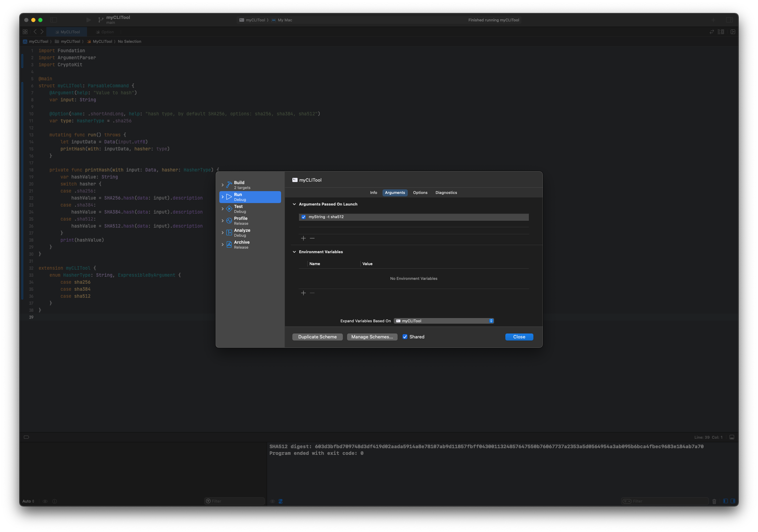758x532 pixels.
Task: Switch to the Options tab
Action: [420, 193]
